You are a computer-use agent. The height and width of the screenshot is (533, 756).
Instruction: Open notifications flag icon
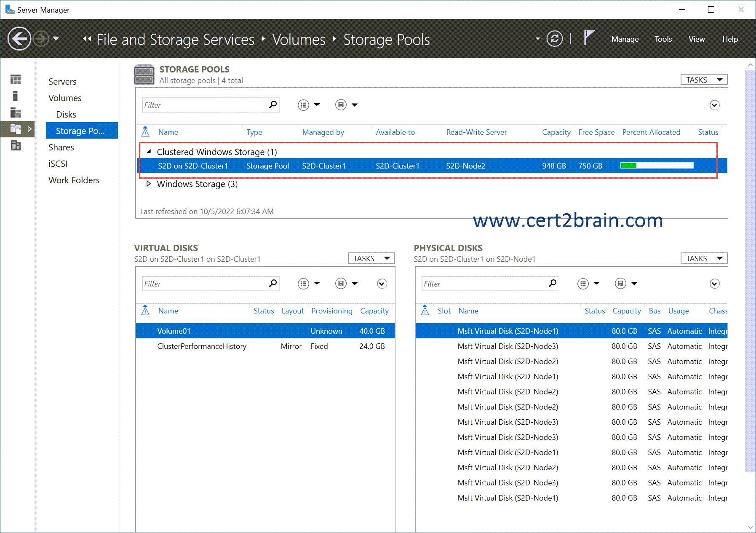tap(589, 37)
